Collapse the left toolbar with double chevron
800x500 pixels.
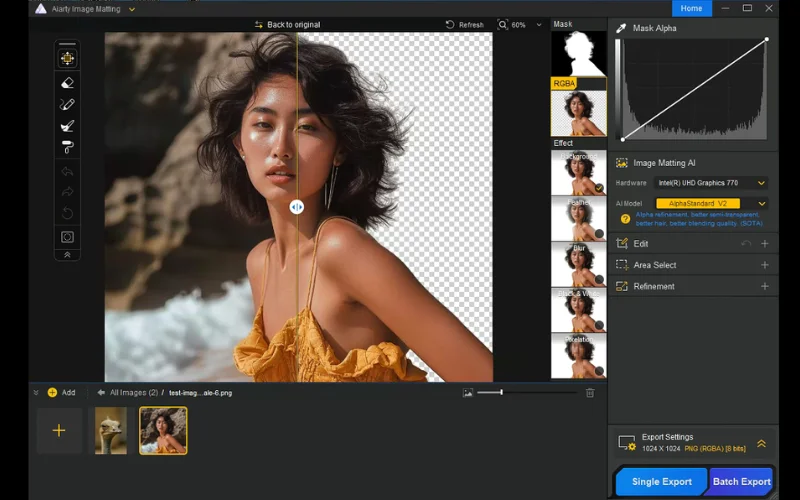67,255
